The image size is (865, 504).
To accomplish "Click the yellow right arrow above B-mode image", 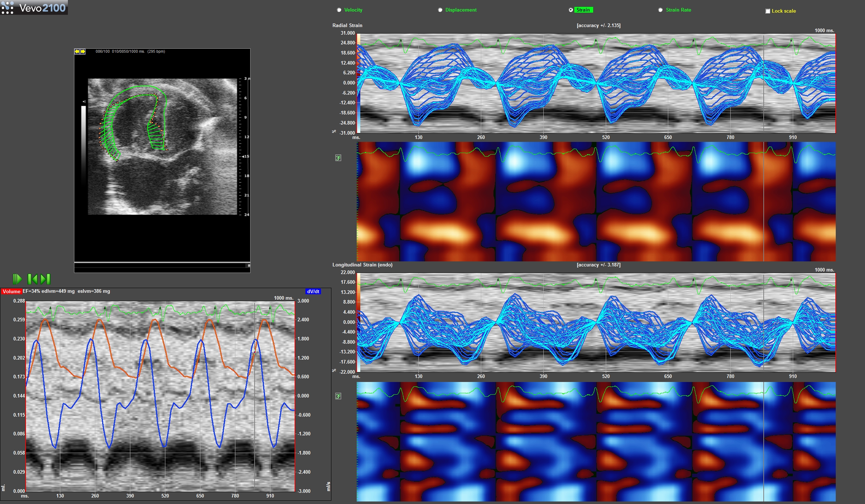I will 83,52.
